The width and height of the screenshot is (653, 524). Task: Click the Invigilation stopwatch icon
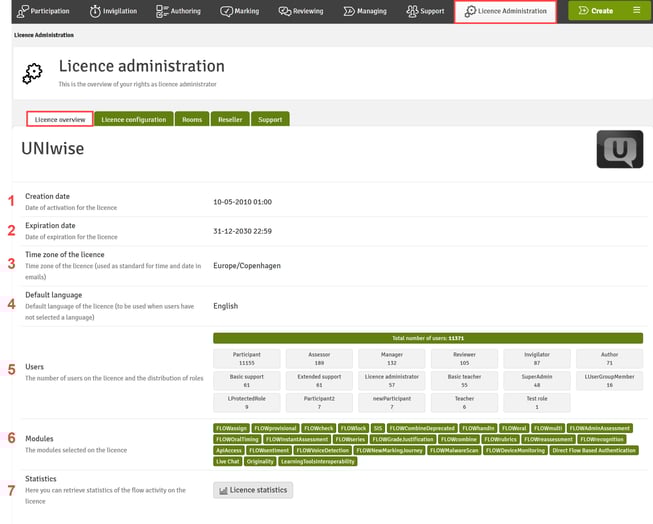(95, 11)
